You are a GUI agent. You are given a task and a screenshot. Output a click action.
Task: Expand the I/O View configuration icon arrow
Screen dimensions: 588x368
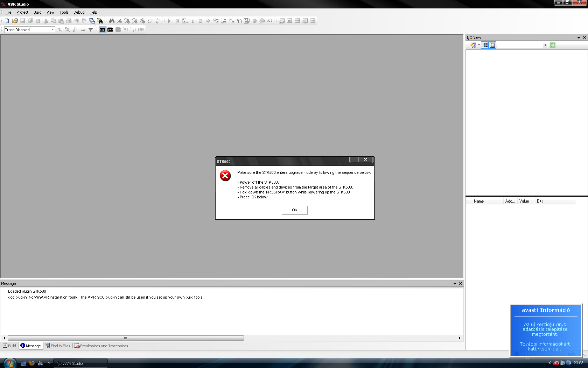(x=479, y=45)
